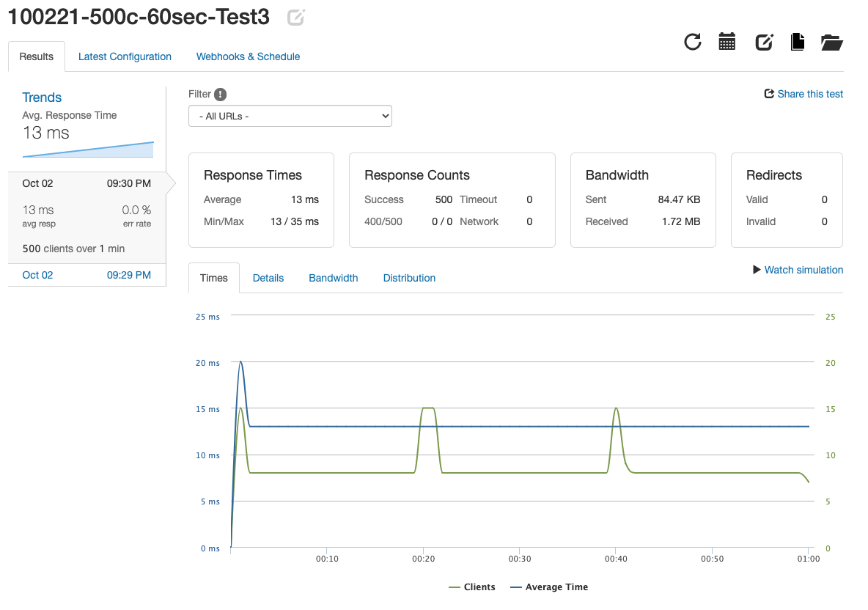Screen dimensions: 868x610
Task: Click the share icon beside Share this test
Action: pos(769,94)
